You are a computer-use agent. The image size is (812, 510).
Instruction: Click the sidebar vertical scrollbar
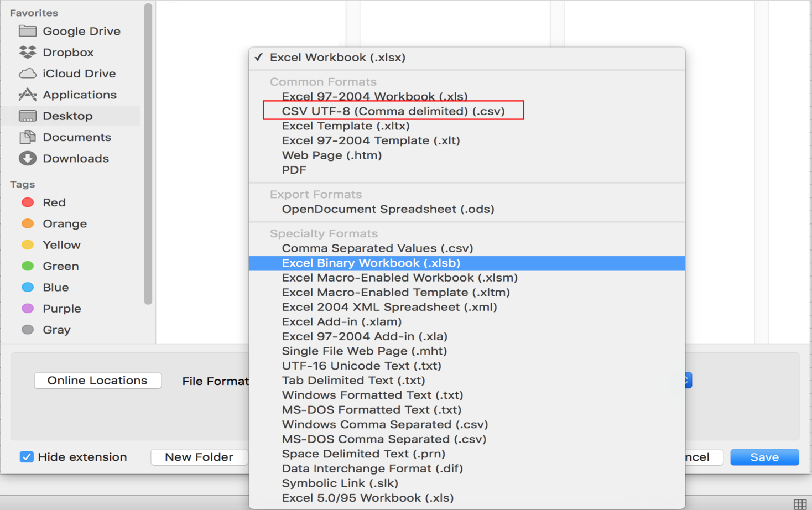pyautogui.click(x=148, y=155)
